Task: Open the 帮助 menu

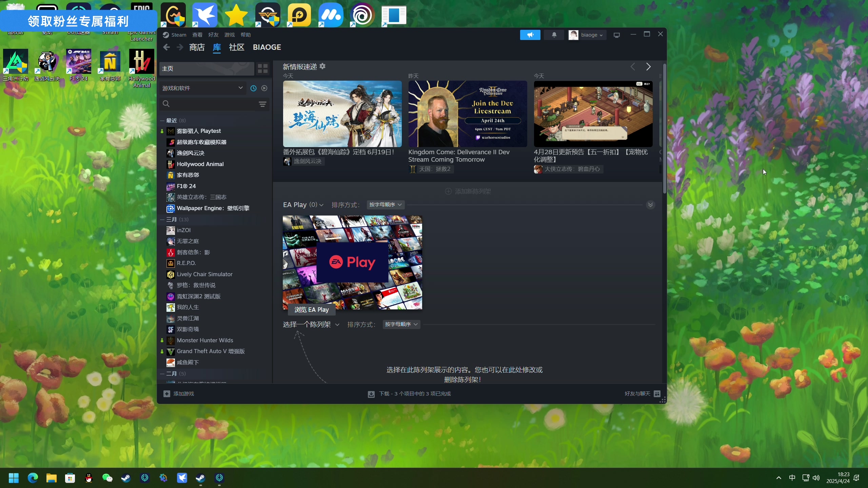Action: tap(245, 35)
